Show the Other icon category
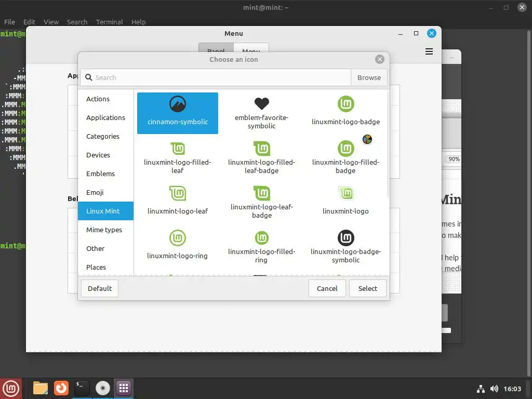This screenshot has height=399, width=532. click(106, 248)
